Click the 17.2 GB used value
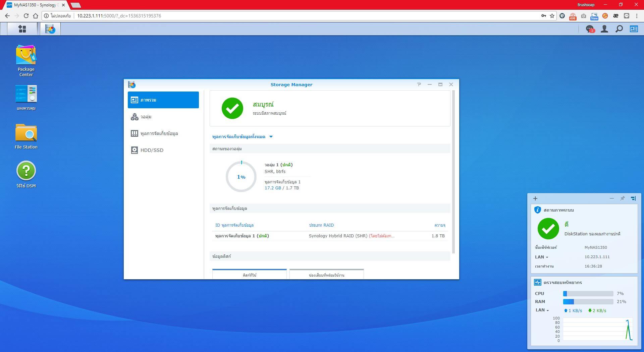The image size is (644, 352). [x=273, y=188]
